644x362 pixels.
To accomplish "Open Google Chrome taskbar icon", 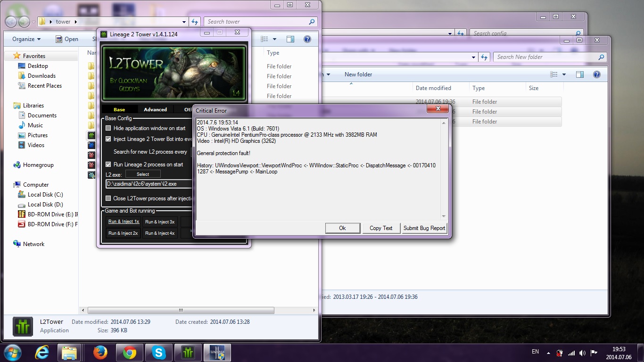I will 130,352.
